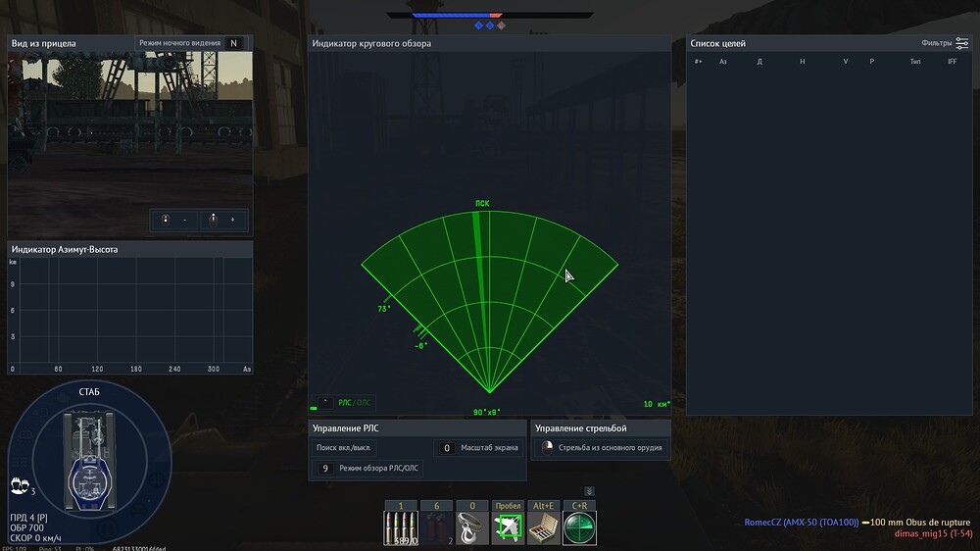Select the ammo belt slot icon
The height and width of the screenshot is (551, 980).
pyautogui.click(x=401, y=528)
